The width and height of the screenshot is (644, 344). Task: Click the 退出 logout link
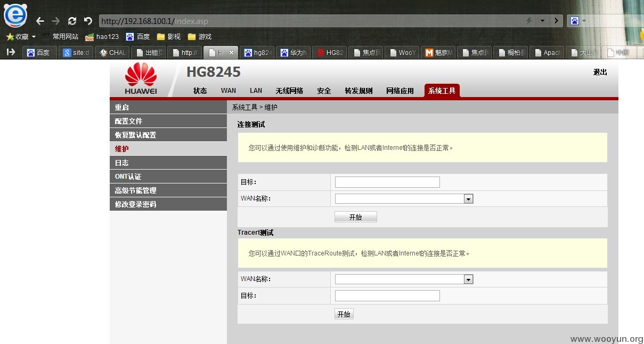point(600,72)
